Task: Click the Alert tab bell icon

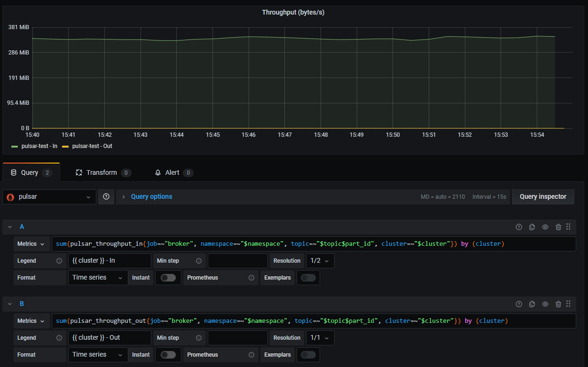Action: pos(158,172)
